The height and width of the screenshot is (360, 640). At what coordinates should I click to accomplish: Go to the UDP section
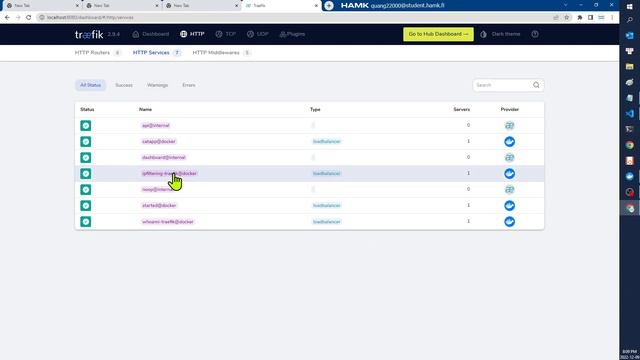click(x=258, y=34)
